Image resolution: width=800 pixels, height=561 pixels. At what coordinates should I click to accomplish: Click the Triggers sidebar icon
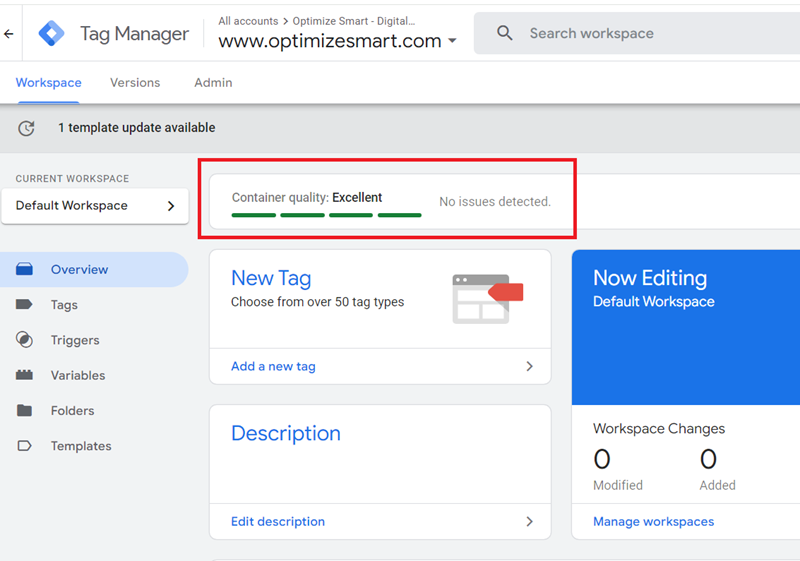coord(24,340)
